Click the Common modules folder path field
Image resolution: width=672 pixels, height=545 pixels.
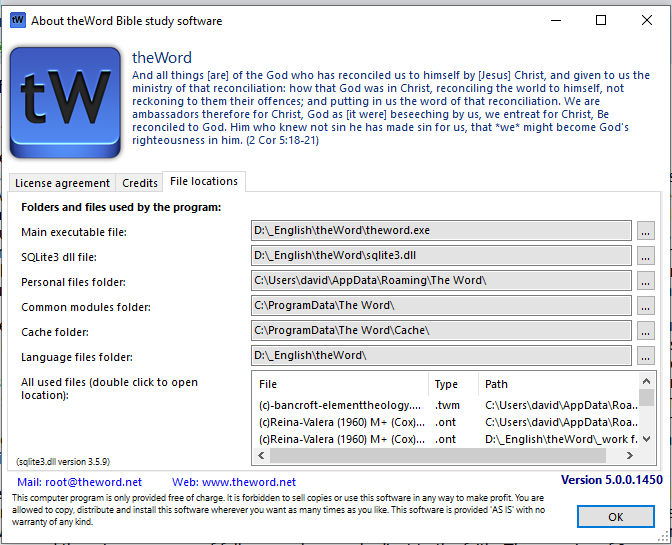(x=441, y=305)
